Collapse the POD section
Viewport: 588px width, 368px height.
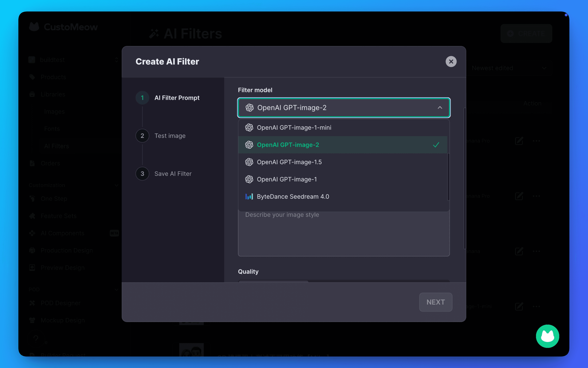[x=117, y=290]
